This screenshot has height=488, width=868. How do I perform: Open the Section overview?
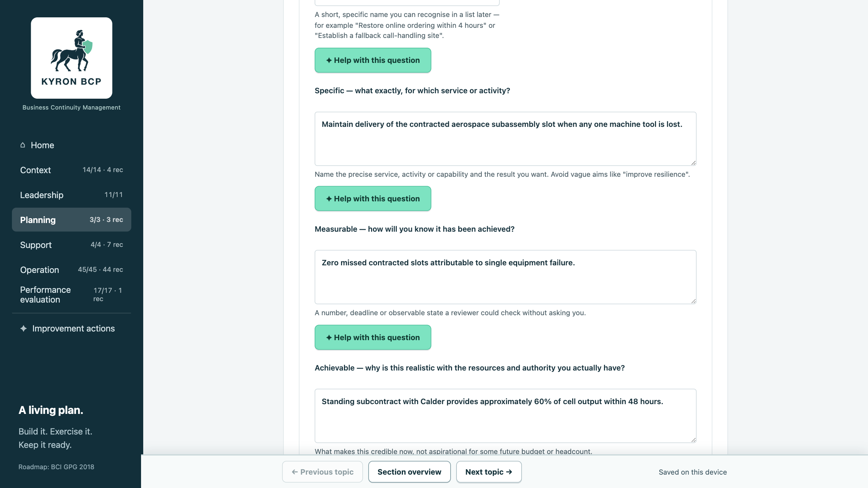click(409, 472)
